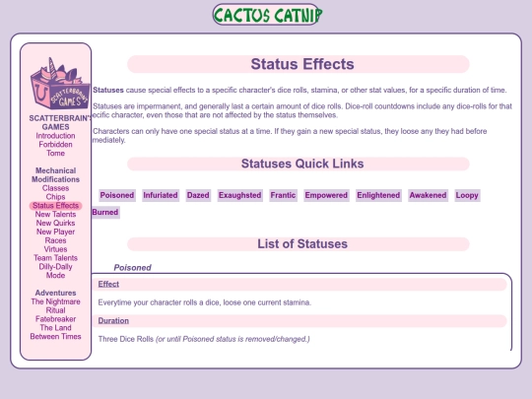Open the Virtues sidebar link
The image size is (532, 399).
(55, 249)
